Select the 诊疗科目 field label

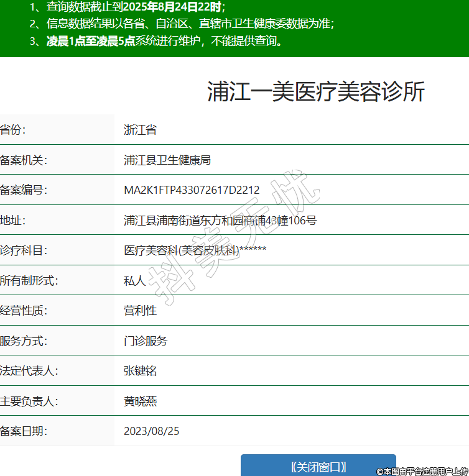(x=24, y=250)
